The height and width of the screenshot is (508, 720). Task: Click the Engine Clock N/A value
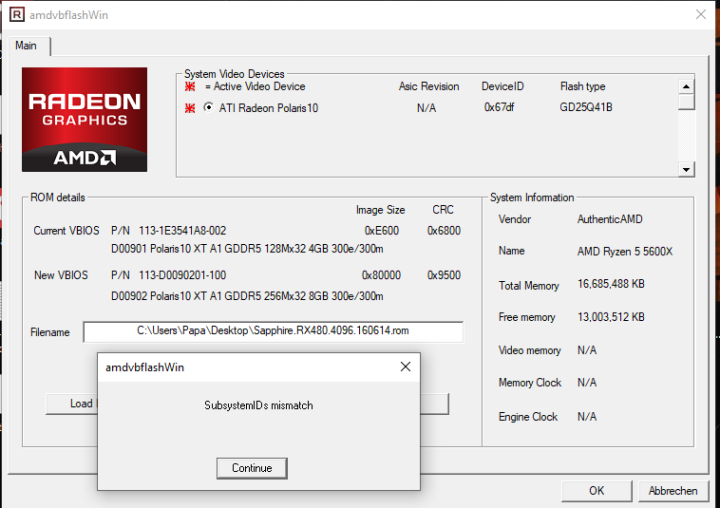pos(587,417)
